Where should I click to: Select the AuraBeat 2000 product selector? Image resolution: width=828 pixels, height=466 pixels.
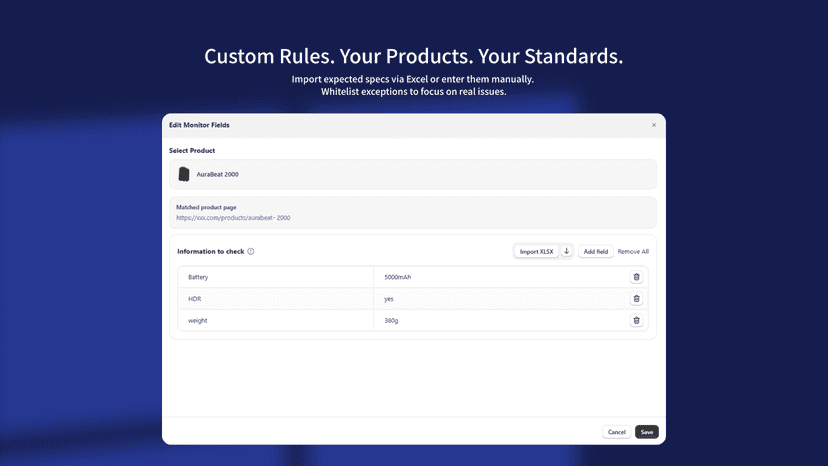coord(413,174)
